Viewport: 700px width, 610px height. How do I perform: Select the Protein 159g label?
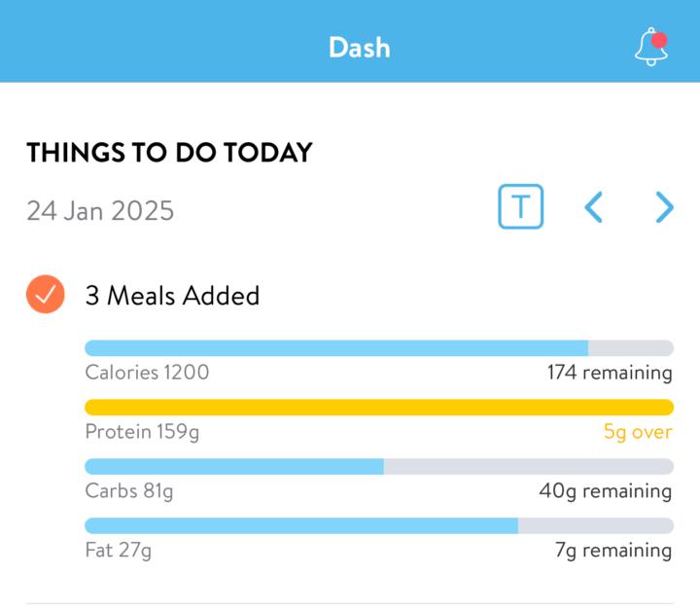coord(142,432)
